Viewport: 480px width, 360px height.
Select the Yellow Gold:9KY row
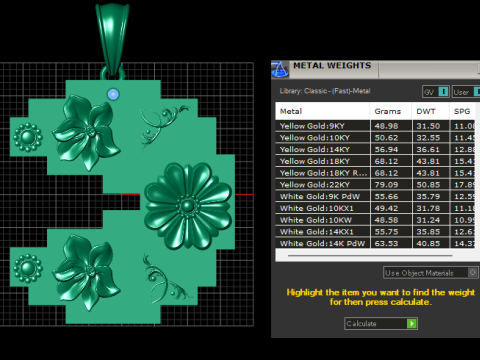(x=375, y=126)
